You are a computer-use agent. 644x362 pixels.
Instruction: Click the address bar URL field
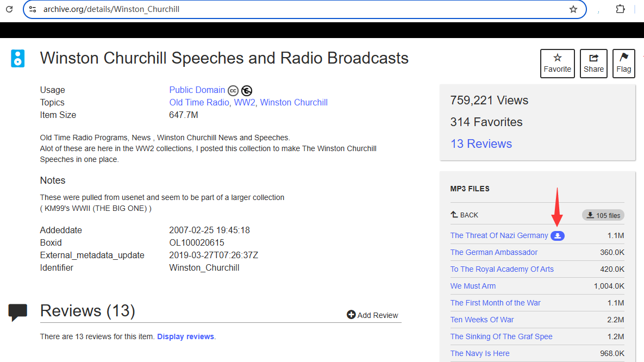tap(304, 9)
